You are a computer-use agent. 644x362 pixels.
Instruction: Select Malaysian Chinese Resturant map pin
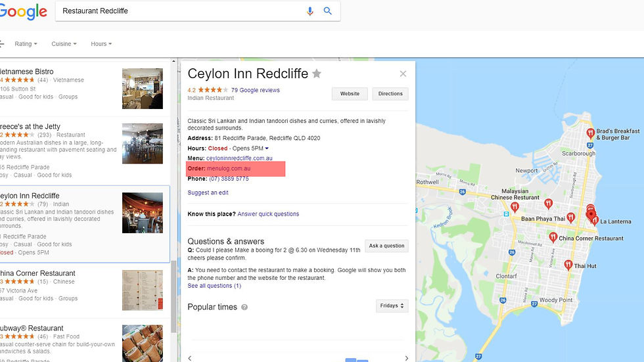coord(515,207)
